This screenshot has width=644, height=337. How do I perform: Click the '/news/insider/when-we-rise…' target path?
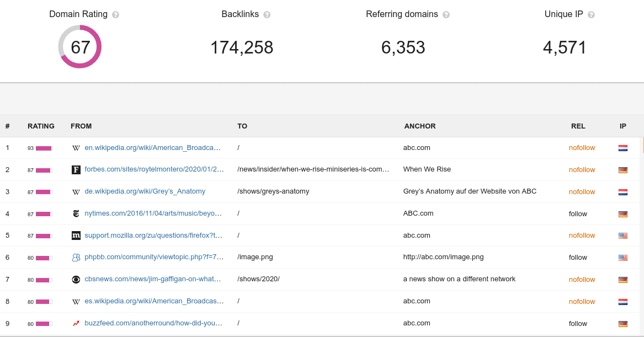pyautogui.click(x=313, y=169)
